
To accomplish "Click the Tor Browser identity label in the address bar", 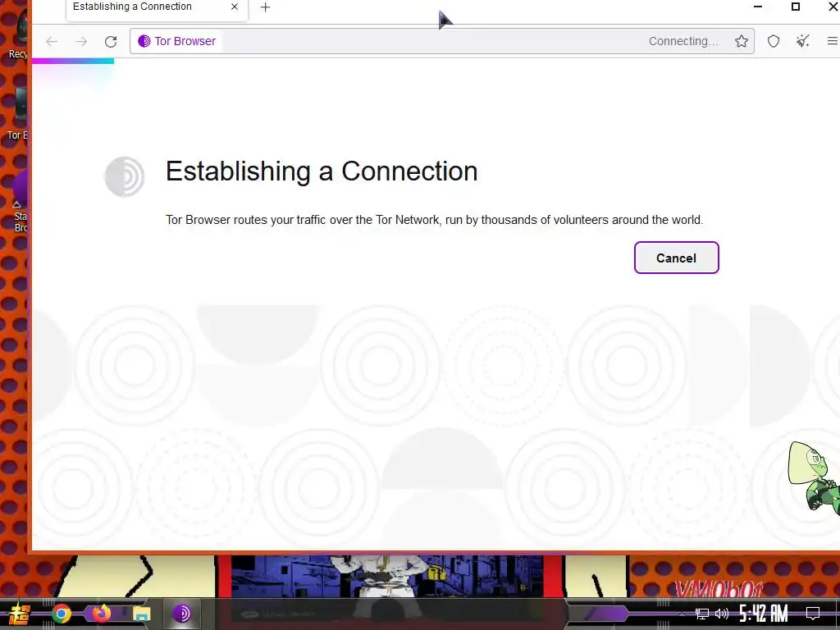I will [x=177, y=41].
